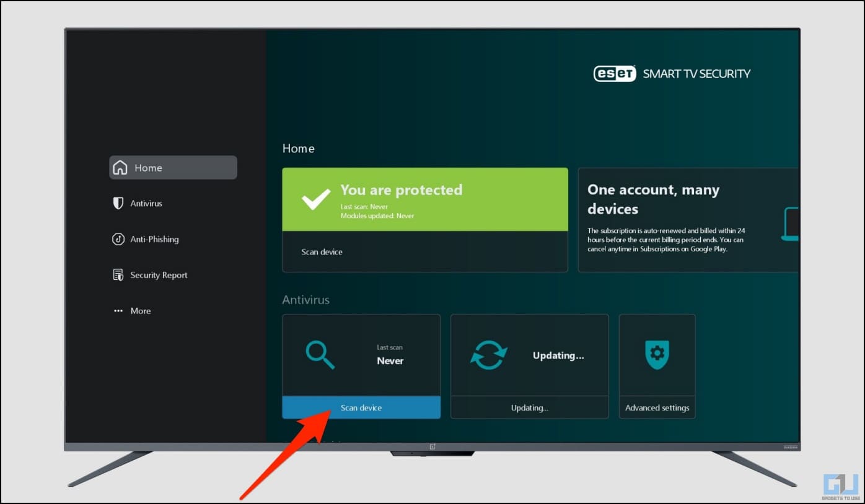Click the white checkmark protection icon
The image size is (865, 504).
(x=316, y=199)
